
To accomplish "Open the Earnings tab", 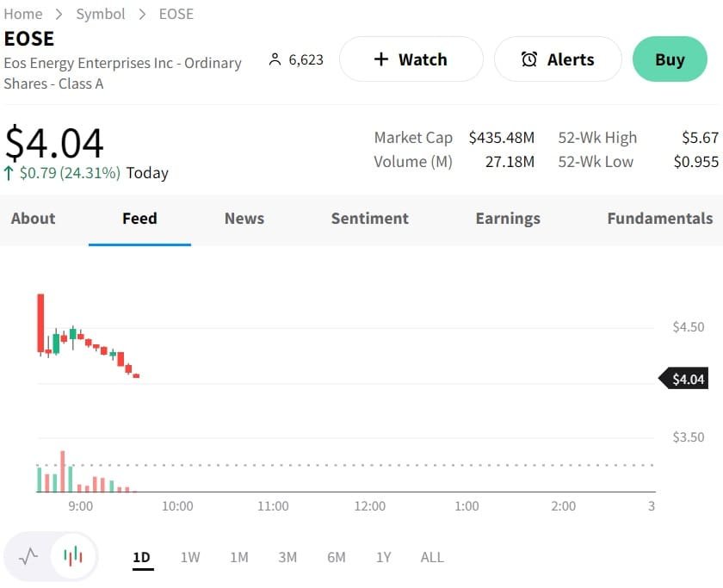I will pos(508,218).
